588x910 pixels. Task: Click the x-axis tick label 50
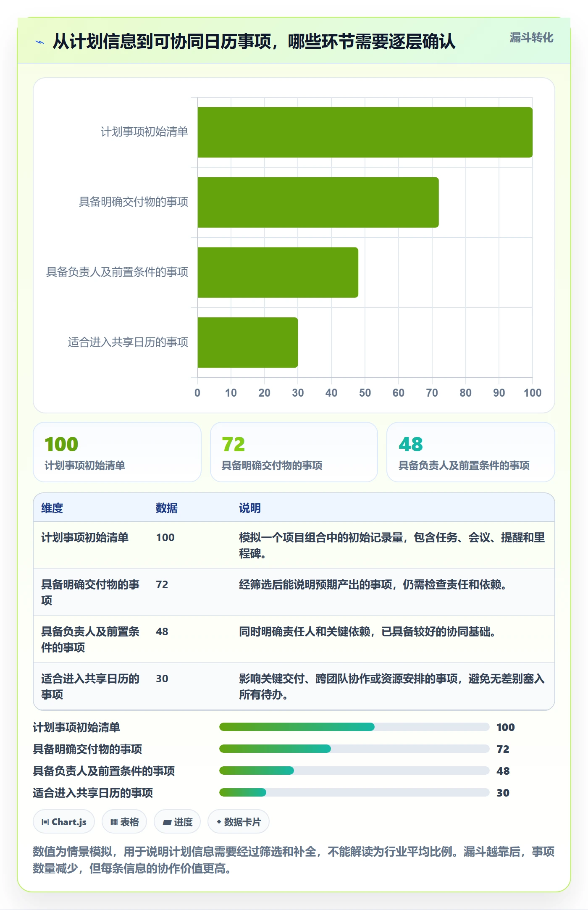click(x=365, y=393)
